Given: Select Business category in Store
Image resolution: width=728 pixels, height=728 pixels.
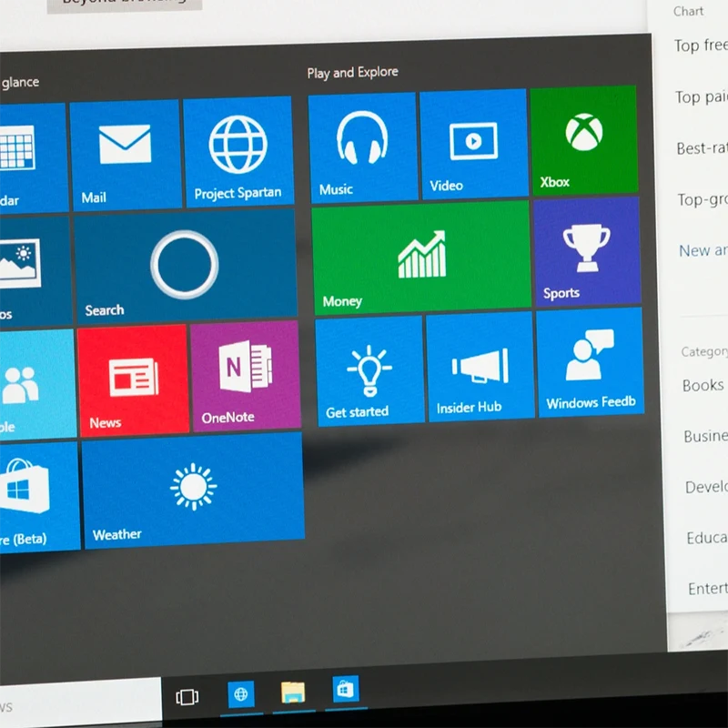Looking at the screenshot, I should 706,436.
